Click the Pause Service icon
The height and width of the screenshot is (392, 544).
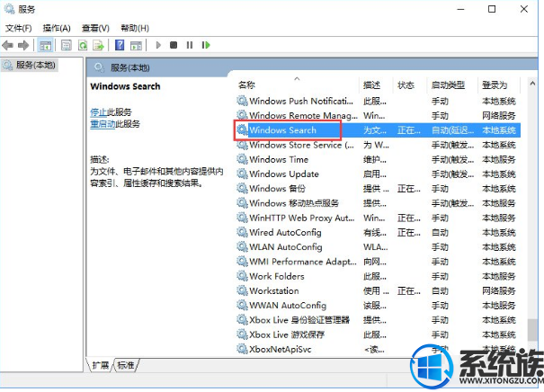[x=190, y=45]
